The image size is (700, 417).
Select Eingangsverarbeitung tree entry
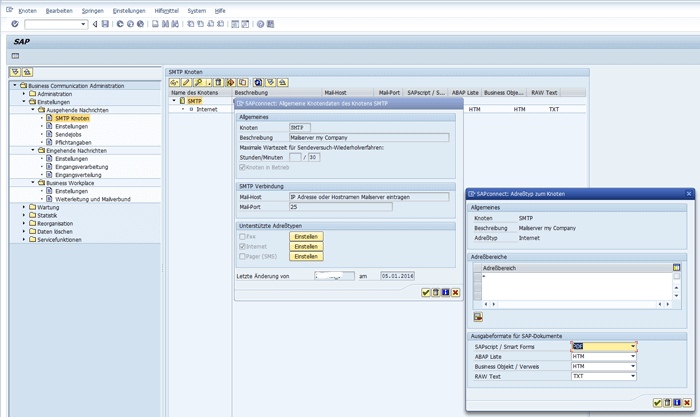(x=81, y=167)
